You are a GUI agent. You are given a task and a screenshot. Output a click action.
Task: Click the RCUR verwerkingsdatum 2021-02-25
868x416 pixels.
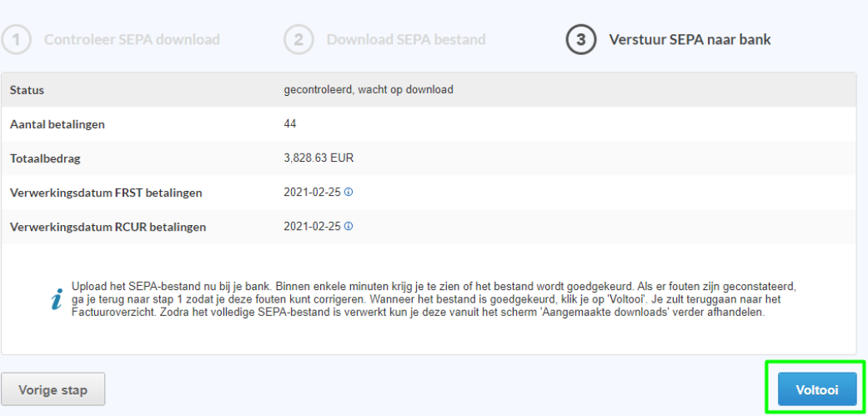312,226
